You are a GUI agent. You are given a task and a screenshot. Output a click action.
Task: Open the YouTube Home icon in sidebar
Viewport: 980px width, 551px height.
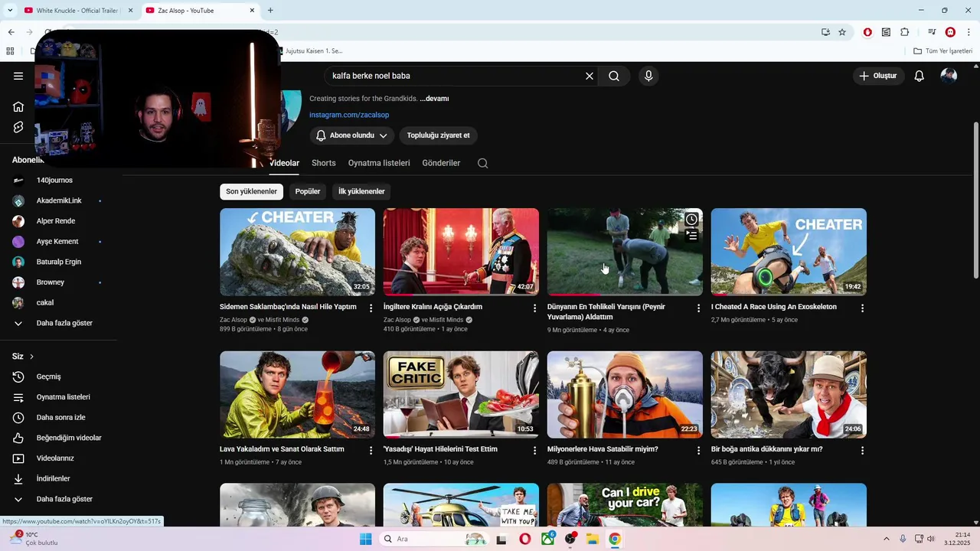point(18,106)
